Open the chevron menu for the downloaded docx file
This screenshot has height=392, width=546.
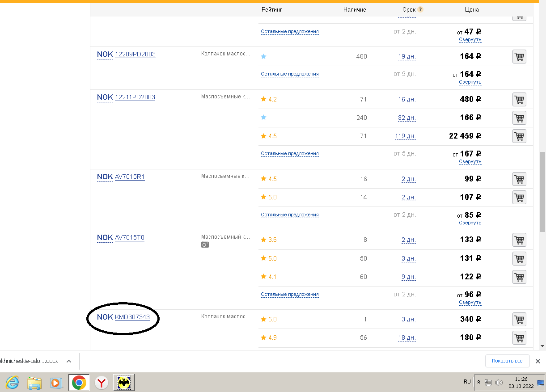(x=69, y=361)
